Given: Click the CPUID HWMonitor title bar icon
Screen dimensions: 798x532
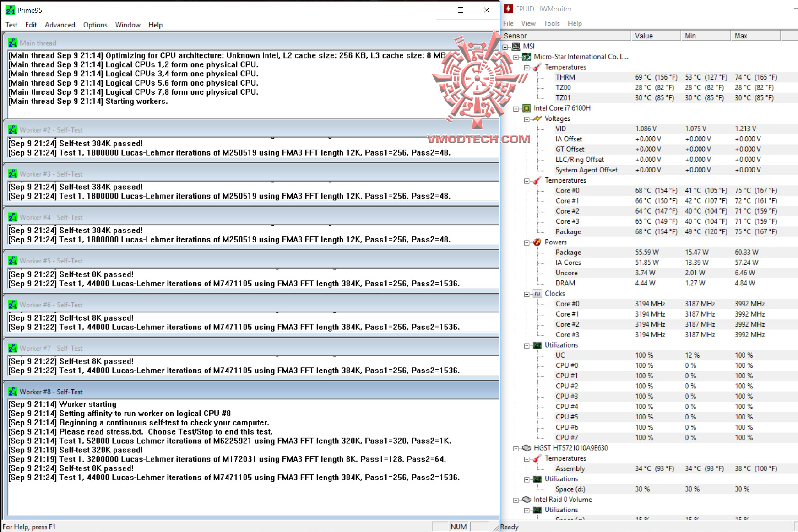Looking at the screenshot, I should [508, 9].
